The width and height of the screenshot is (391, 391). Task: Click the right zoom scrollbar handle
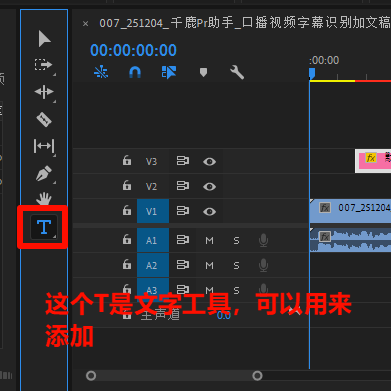pos(257,376)
